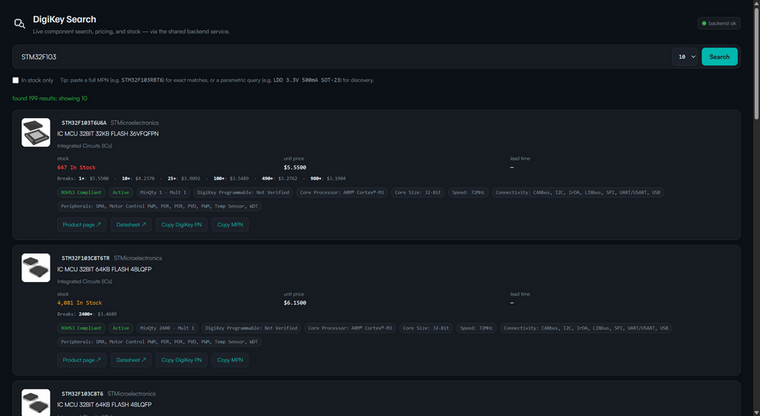
Task: Open Product page for STM32F103C8T6TR
Action: (x=81, y=360)
